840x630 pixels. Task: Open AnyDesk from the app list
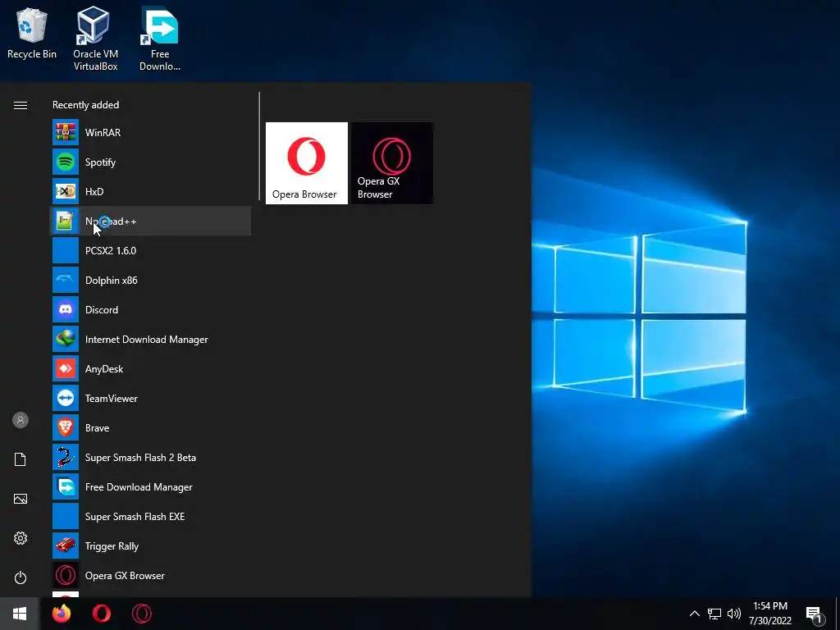click(x=150, y=368)
